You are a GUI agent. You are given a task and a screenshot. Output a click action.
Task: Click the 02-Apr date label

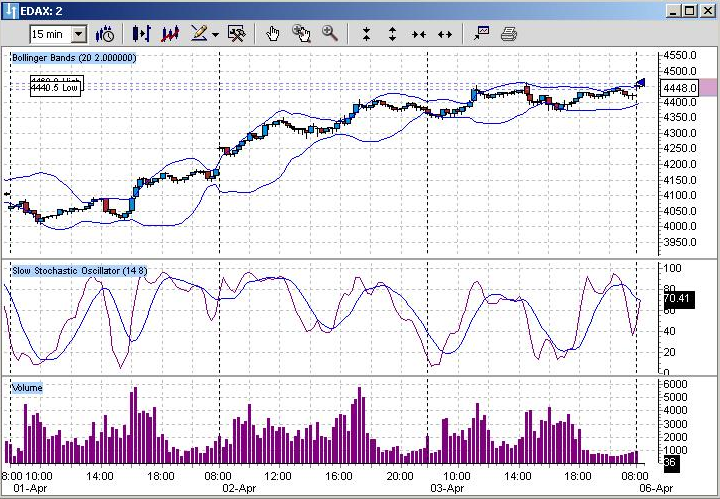[x=239, y=488]
